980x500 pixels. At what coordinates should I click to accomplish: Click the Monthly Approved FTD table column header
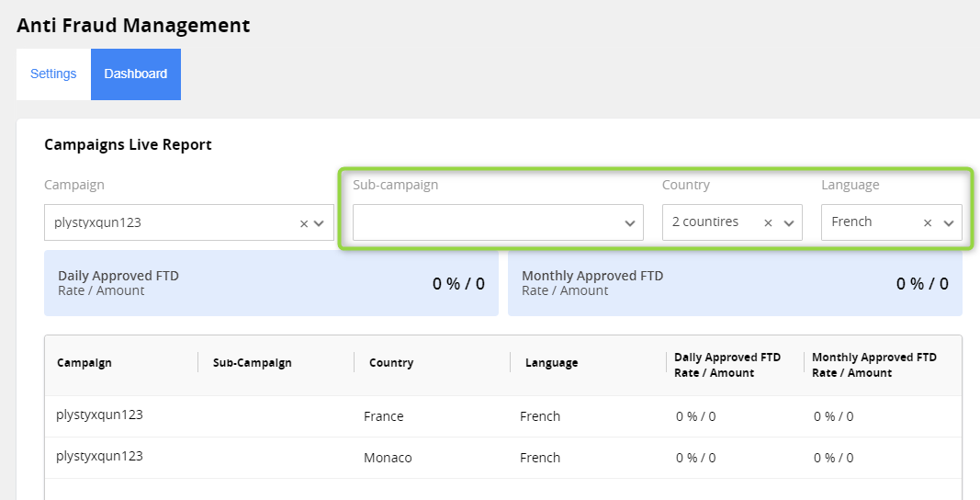pos(874,365)
